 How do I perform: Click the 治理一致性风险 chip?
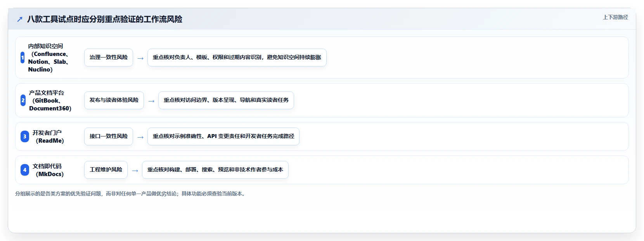coord(109,58)
